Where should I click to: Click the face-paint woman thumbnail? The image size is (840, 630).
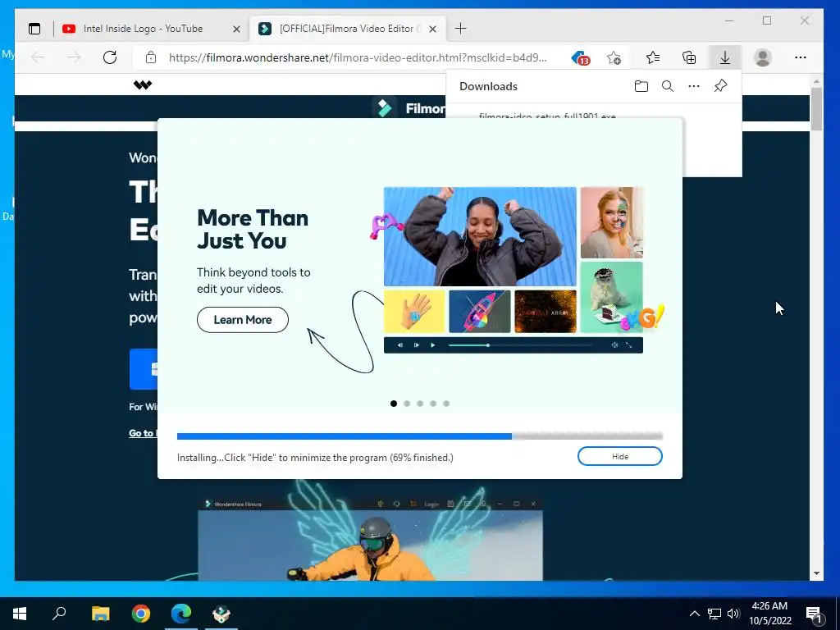tap(612, 222)
